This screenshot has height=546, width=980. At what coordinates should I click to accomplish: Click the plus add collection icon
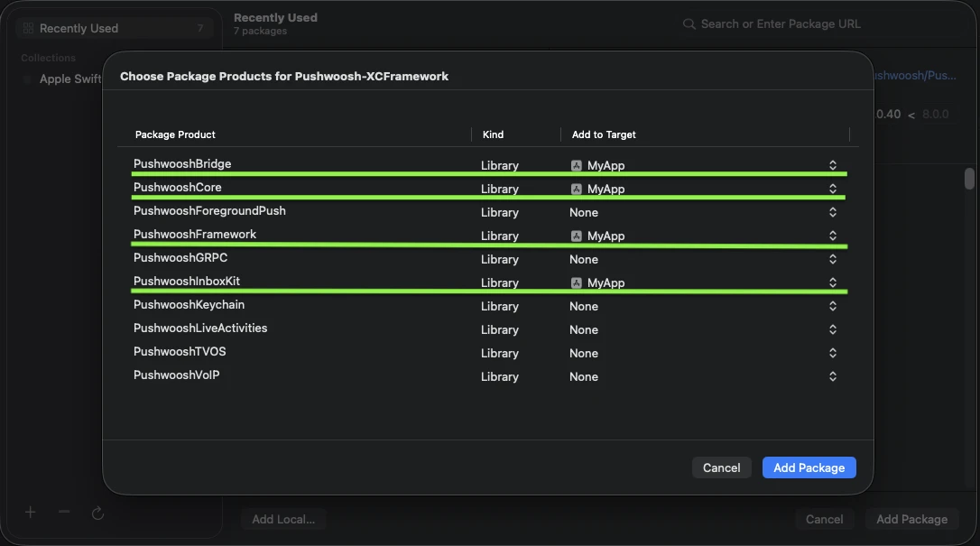(30, 513)
